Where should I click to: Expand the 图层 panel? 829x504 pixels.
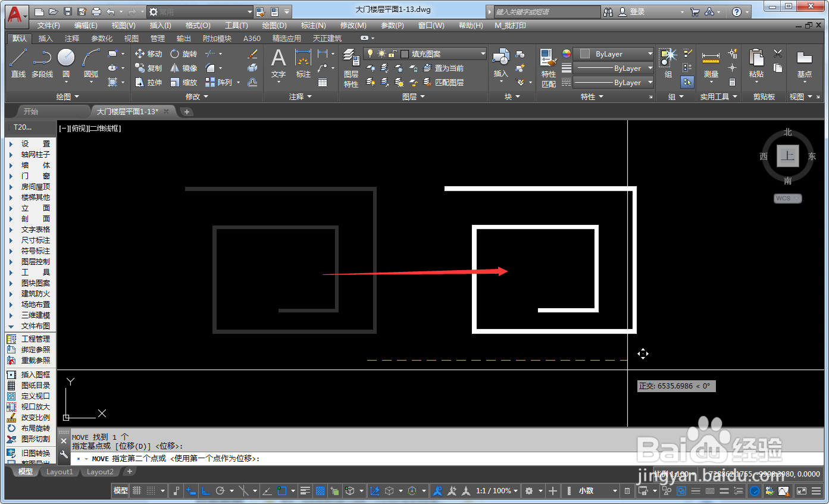click(414, 96)
